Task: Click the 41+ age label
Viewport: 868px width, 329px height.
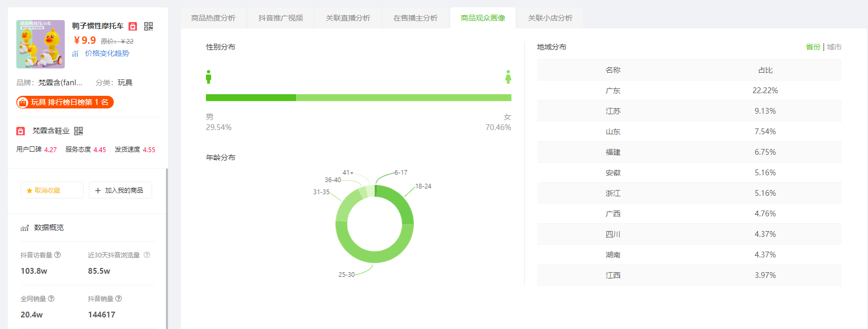Action: [348, 173]
